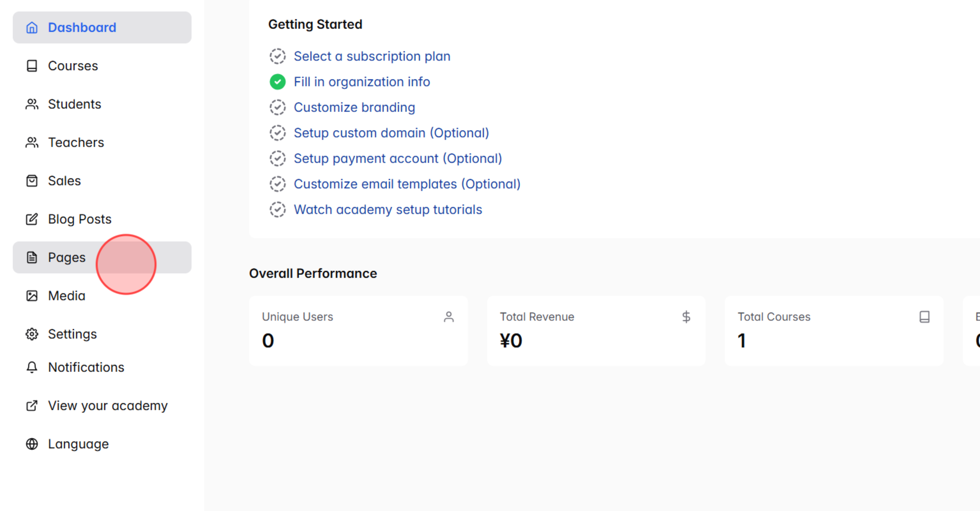Viewport: 980px width, 511px height.
Task: Click the Courses book icon
Action: click(x=32, y=65)
